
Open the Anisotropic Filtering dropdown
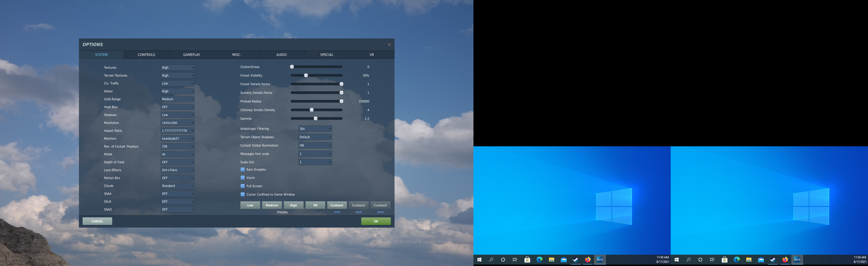(x=315, y=129)
